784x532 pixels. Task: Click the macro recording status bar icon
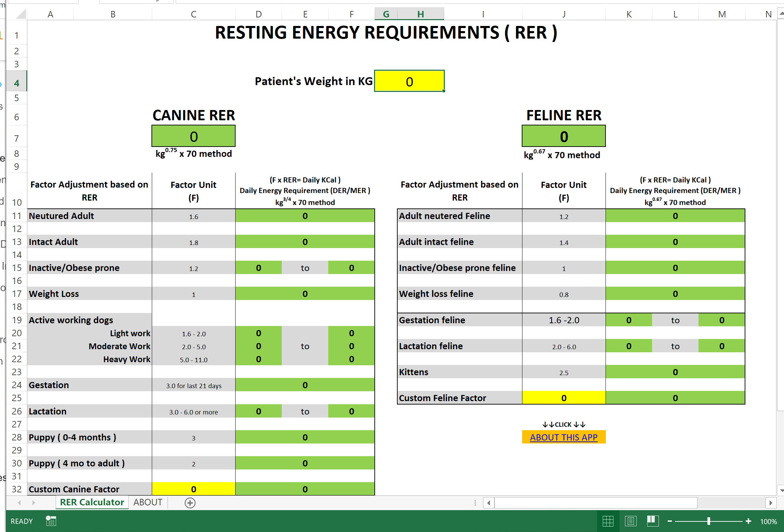tap(51, 521)
